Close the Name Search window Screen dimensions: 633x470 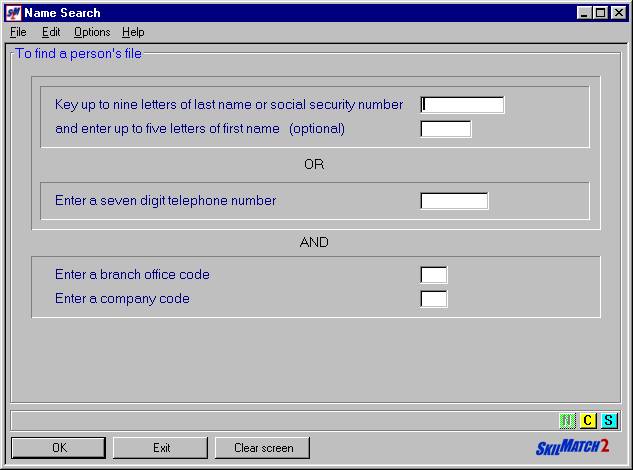point(619,13)
